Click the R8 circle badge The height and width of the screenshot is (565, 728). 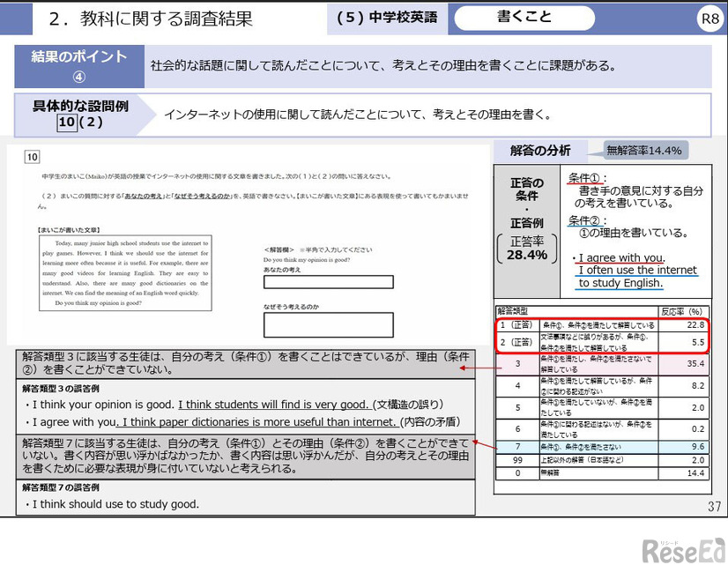[710, 19]
